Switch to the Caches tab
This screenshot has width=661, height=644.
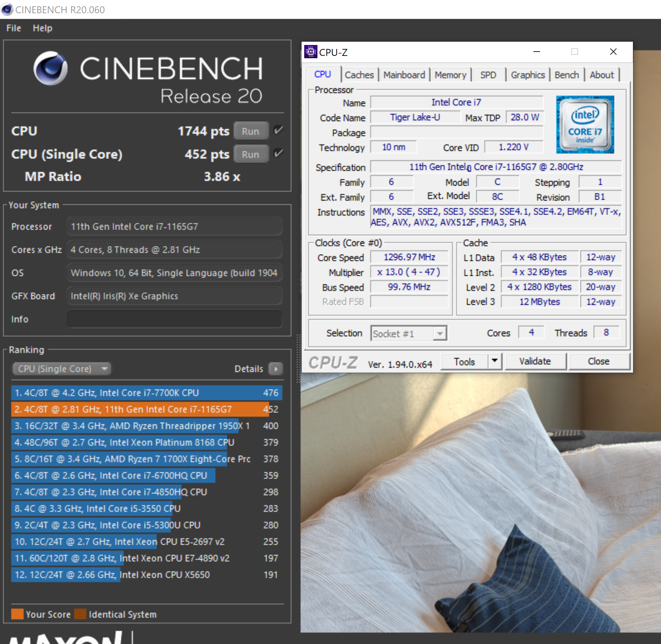(359, 75)
